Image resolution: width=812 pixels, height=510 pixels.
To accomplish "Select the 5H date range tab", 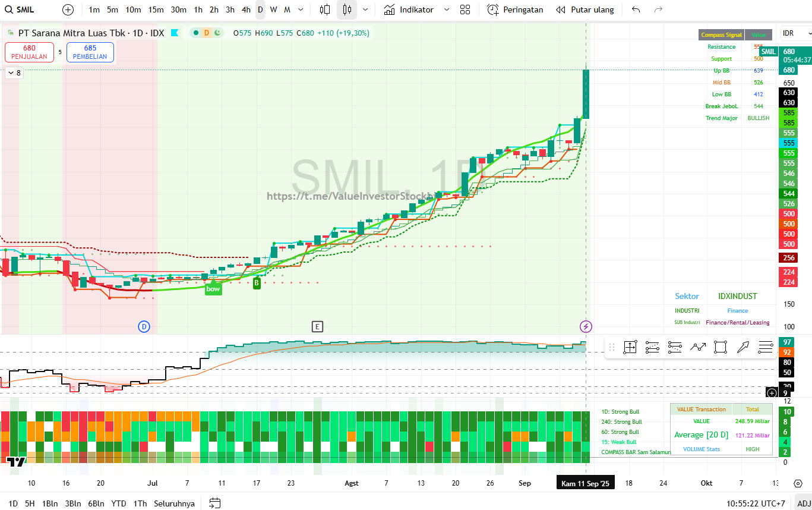I will pos(30,503).
